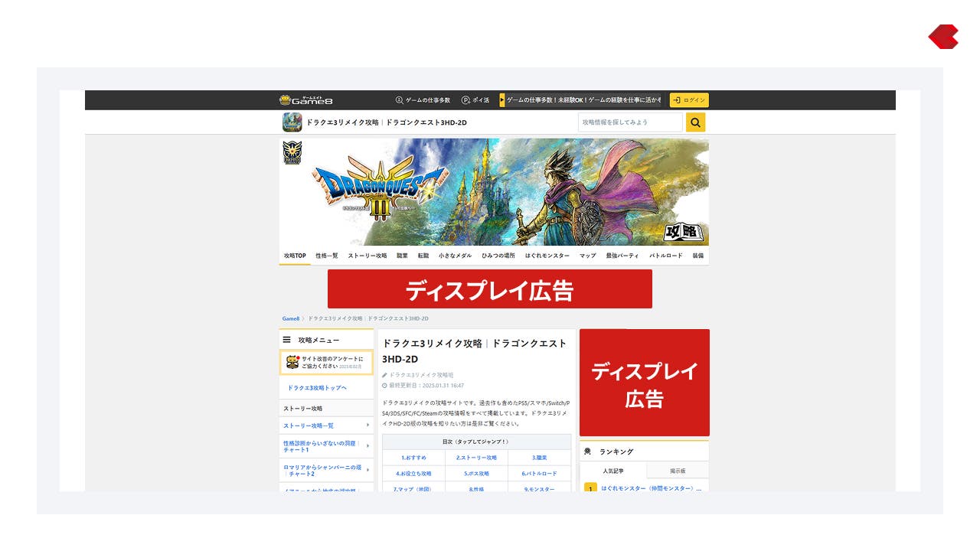Screen dimensions: 980x551
Task: Select the 人気記事 ranking tab
Action: pyautogui.click(x=613, y=471)
